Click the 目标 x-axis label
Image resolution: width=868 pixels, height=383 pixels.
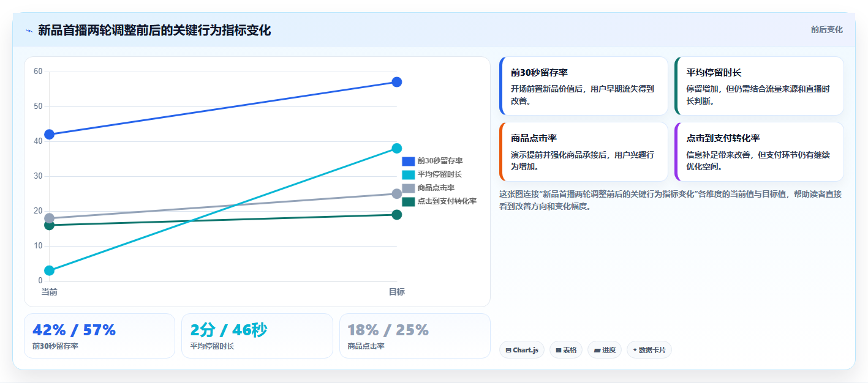coord(396,292)
